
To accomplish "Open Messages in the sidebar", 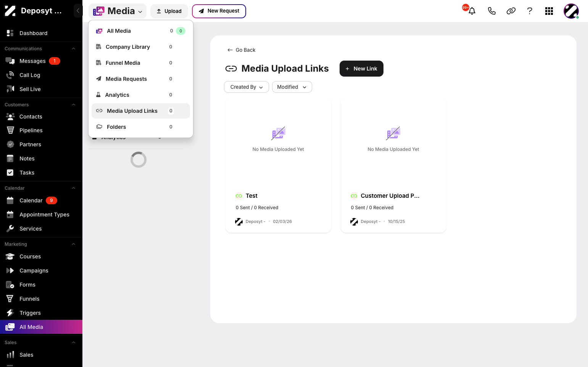I will click(x=41, y=61).
